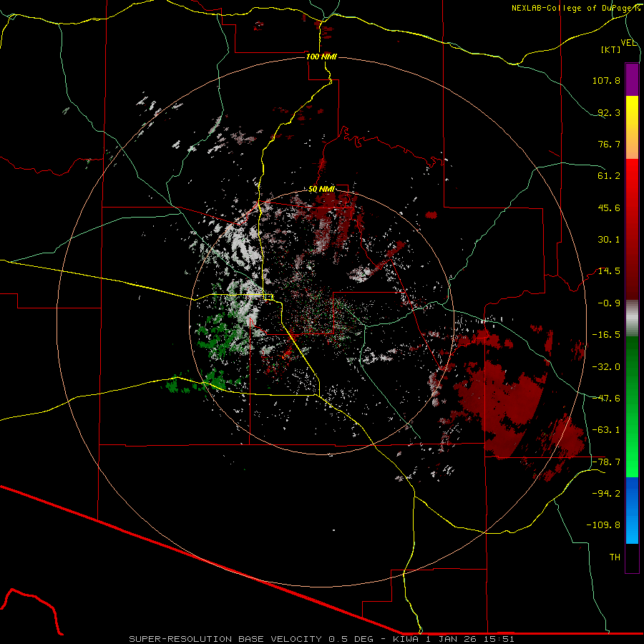Click the [KT] units label
The image size is (644, 644).
pyautogui.click(x=611, y=49)
